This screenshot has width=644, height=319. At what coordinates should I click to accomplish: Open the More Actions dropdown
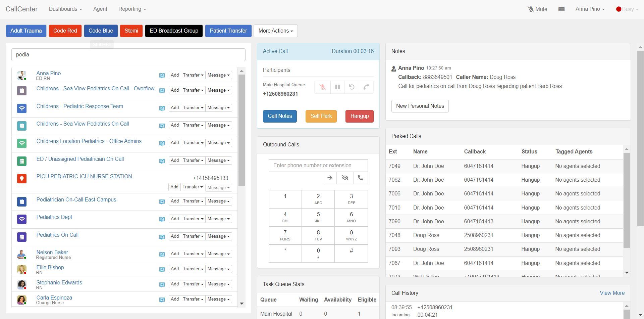pos(275,31)
